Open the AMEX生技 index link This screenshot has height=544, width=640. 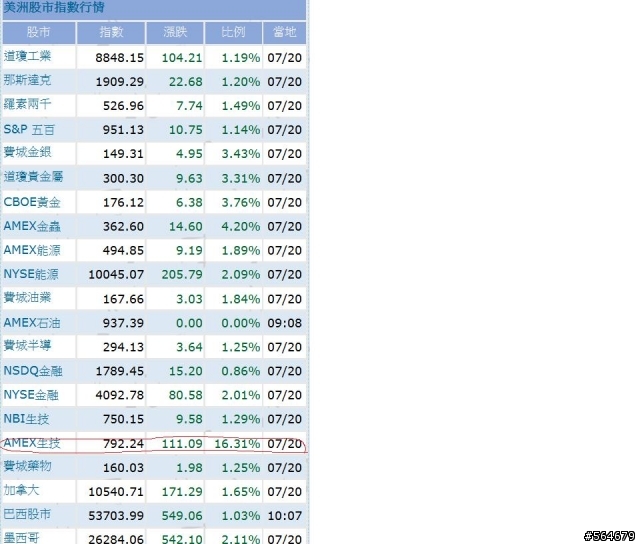coord(32,443)
